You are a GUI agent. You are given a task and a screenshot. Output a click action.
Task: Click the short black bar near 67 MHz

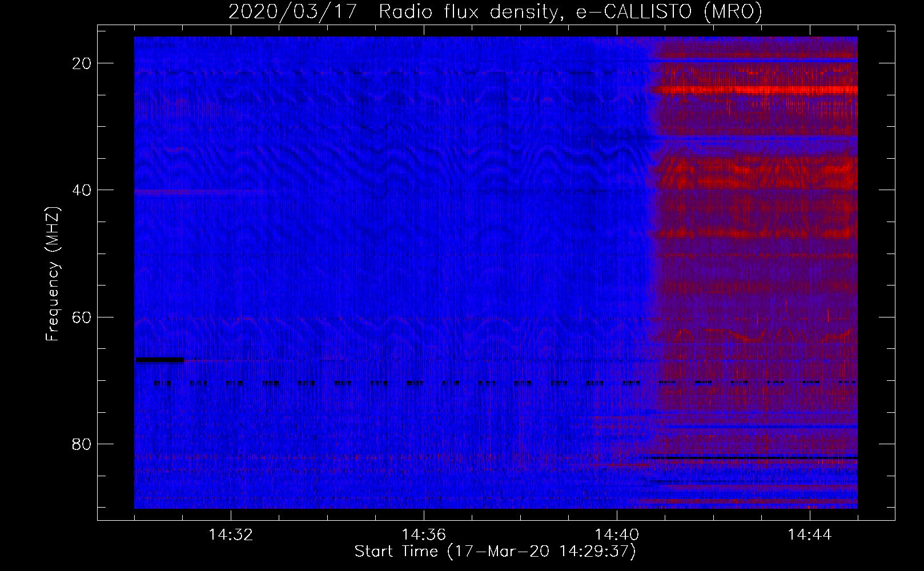click(159, 360)
